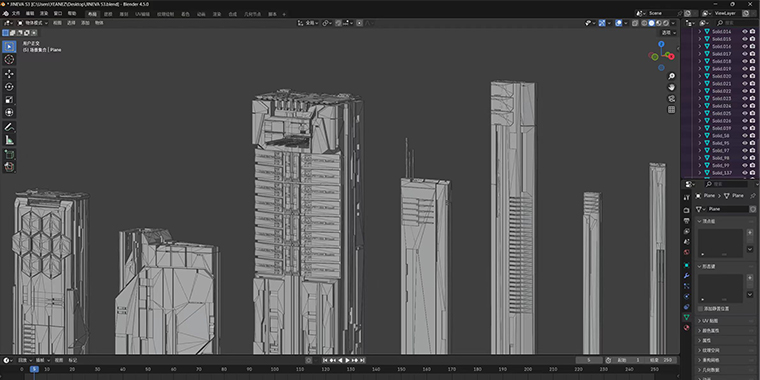Open the timeline Playback popover
This screenshot has height=380, width=760.
coord(24,360)
